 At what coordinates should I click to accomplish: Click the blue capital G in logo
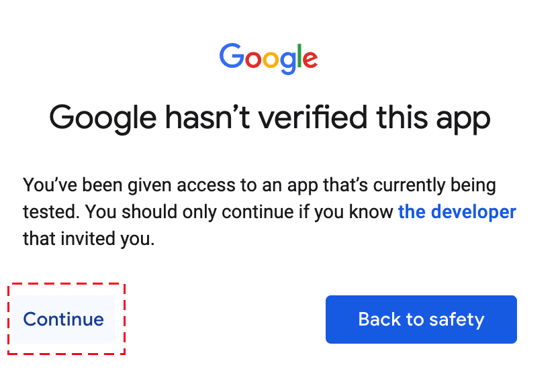pos(231,56)
